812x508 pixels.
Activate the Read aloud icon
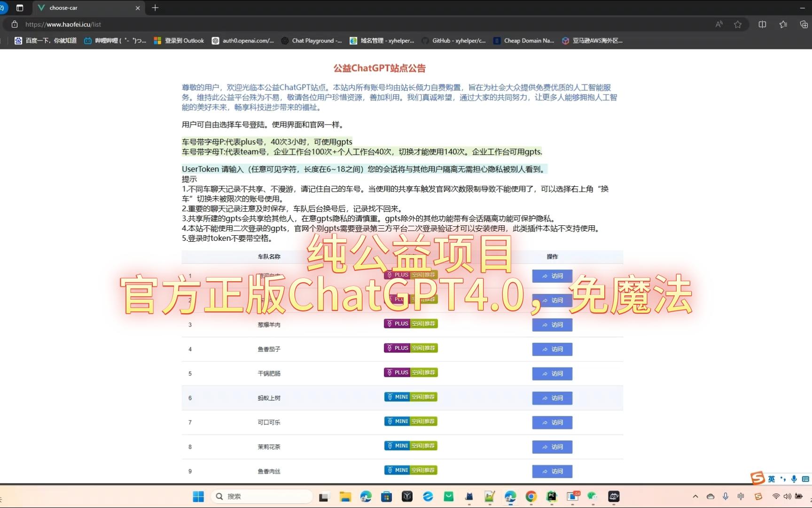pyautogui.click(x=719, y=24)
